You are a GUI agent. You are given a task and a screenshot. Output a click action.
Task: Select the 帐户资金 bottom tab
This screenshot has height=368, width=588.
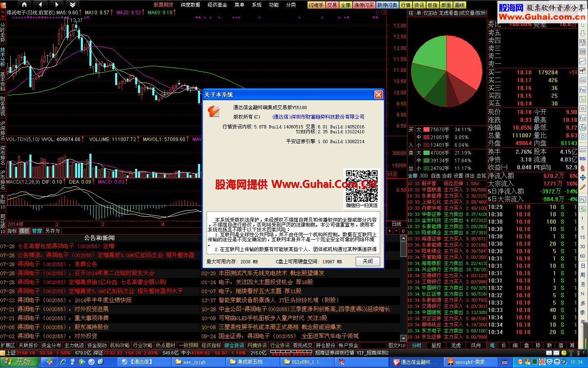coord(348,346)
